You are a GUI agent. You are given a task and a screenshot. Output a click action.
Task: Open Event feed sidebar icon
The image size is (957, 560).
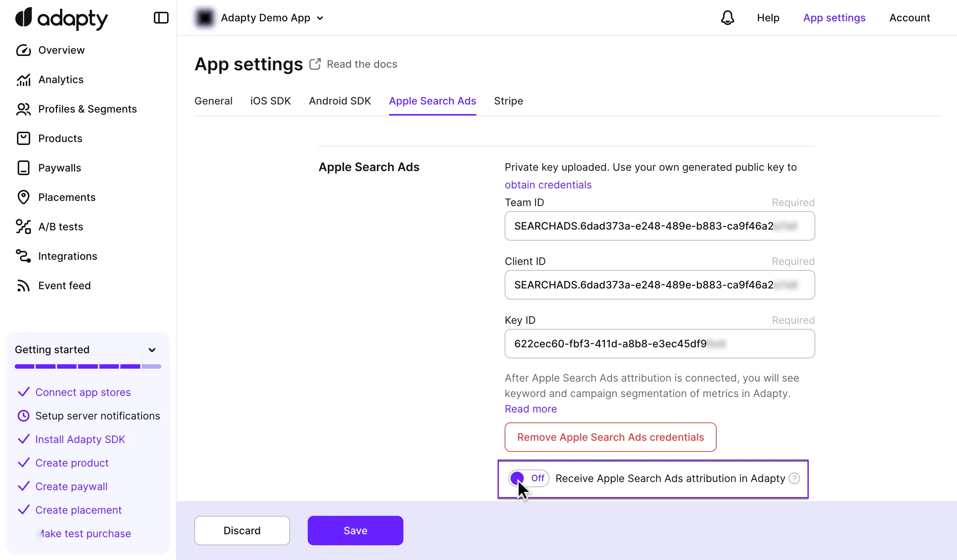pos(24,286)
